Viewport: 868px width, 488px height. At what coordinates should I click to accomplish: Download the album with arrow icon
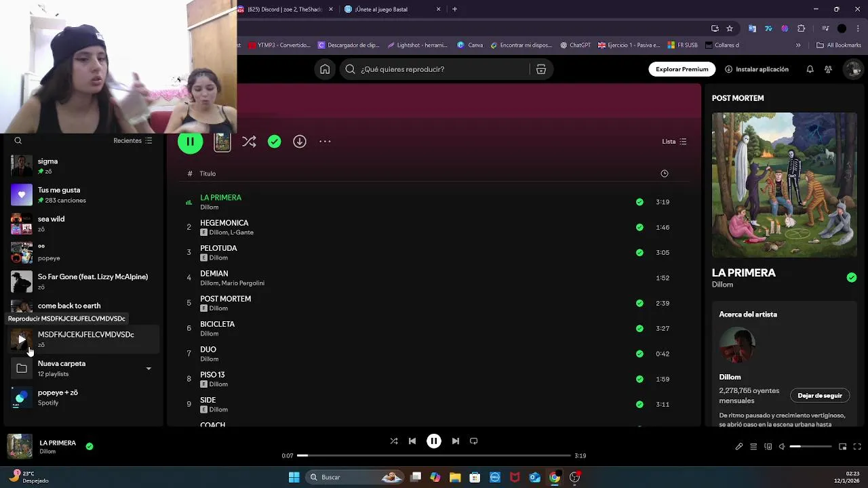pos(300,142)
